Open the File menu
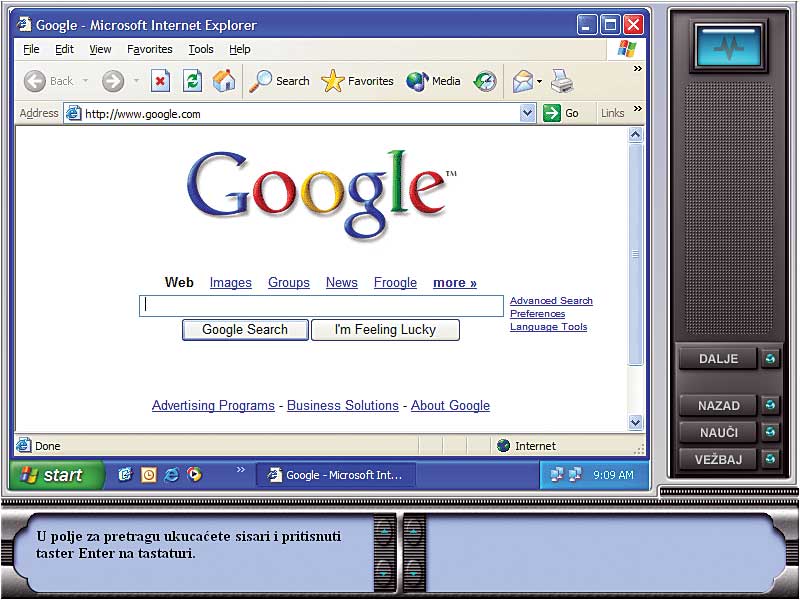Screen dimensions: 800x600 (31, 49)
